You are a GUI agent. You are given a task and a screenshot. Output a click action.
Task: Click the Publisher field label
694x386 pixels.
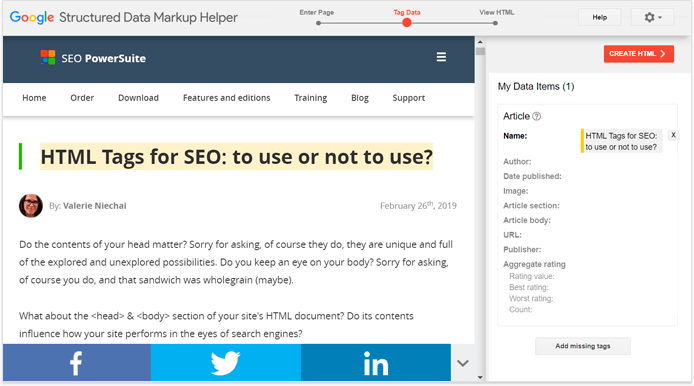pos(522,249)
